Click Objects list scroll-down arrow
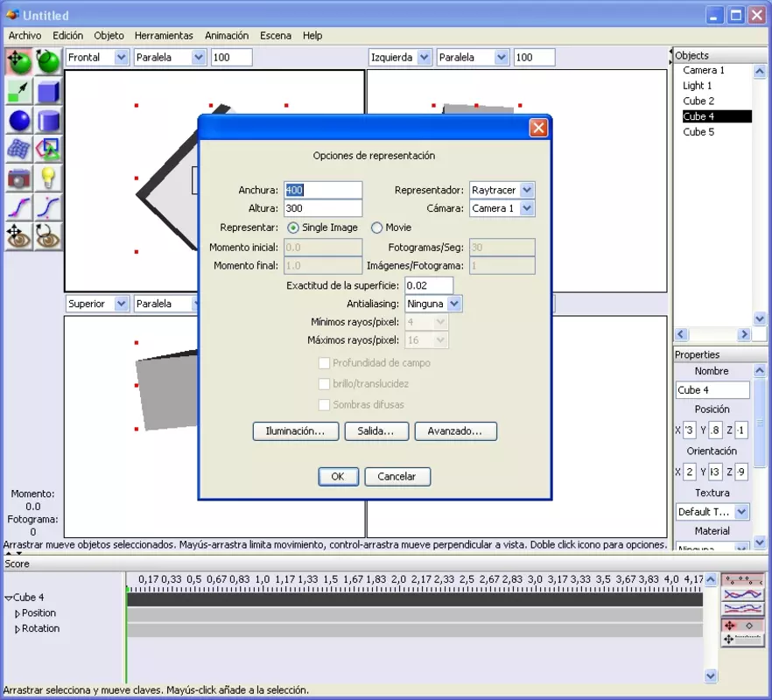 click(759, 319)
